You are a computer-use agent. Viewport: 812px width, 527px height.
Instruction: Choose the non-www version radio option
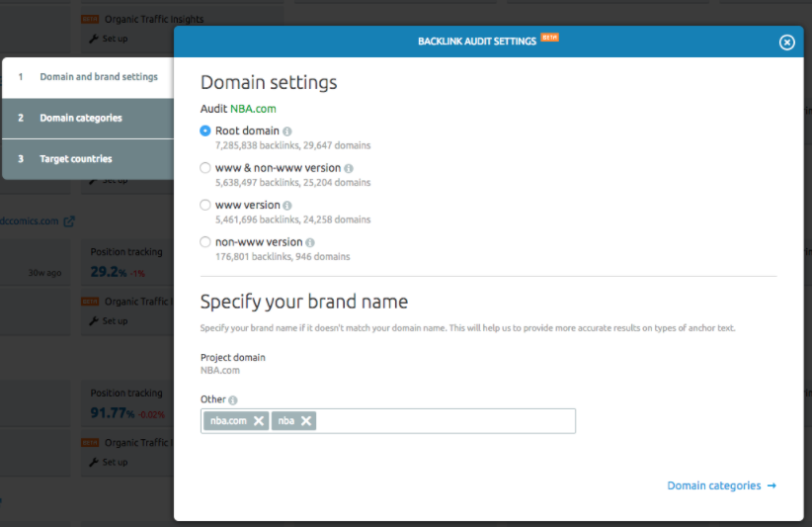(x=205, y=241)
